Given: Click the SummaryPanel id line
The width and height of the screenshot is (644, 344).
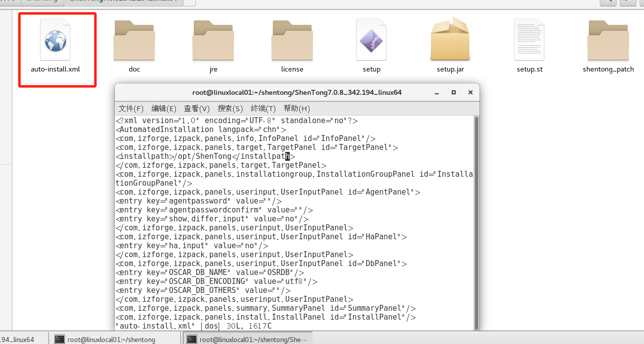Looking at the screenshot, I should click(x=266, y=308).
